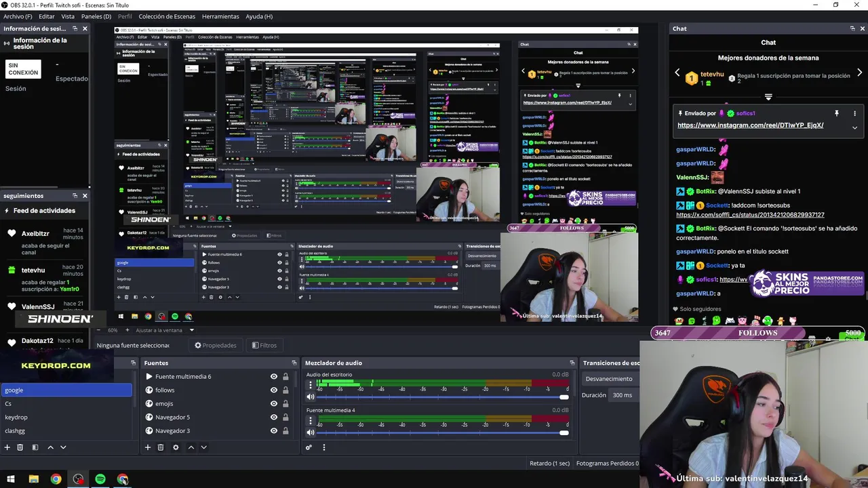Delete selected scene with the trash icon
Viewport: 868px width, 488px height.
(20, 447)
